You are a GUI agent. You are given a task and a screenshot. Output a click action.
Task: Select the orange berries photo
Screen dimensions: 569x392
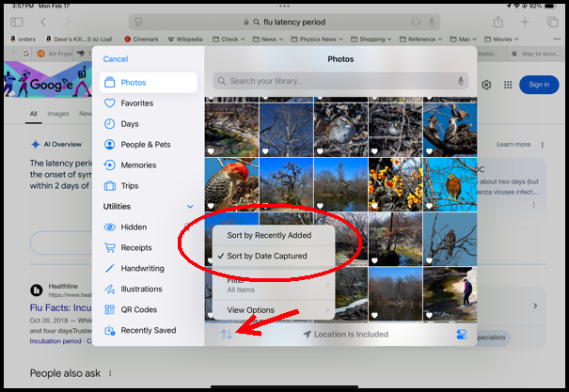pyautogui.click(x=395, y=185)
